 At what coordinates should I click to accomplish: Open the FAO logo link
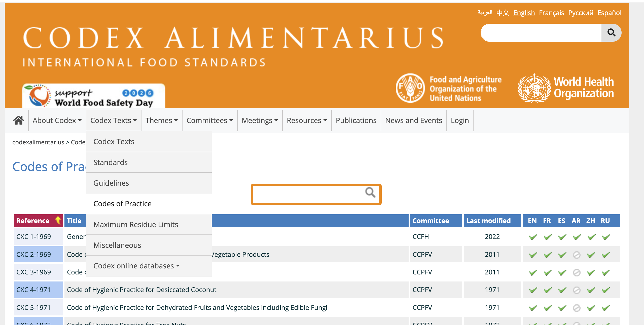click(x=449, y=88)
